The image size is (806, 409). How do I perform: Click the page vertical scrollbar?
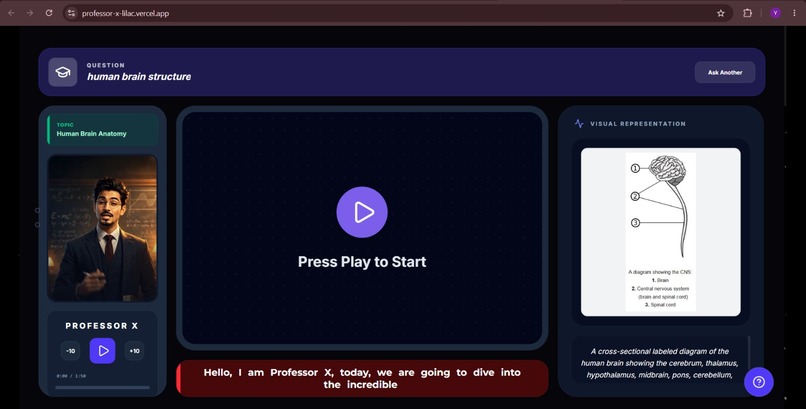[785, 67]
